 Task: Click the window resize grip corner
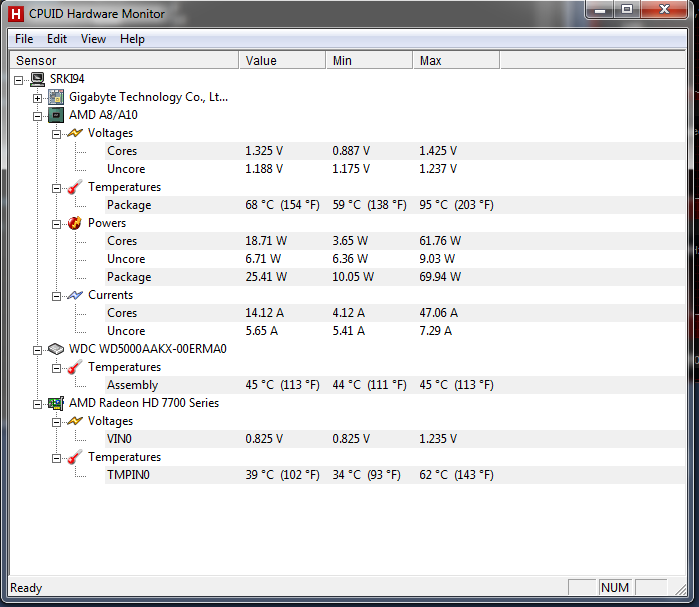click(x=681, y=590)
